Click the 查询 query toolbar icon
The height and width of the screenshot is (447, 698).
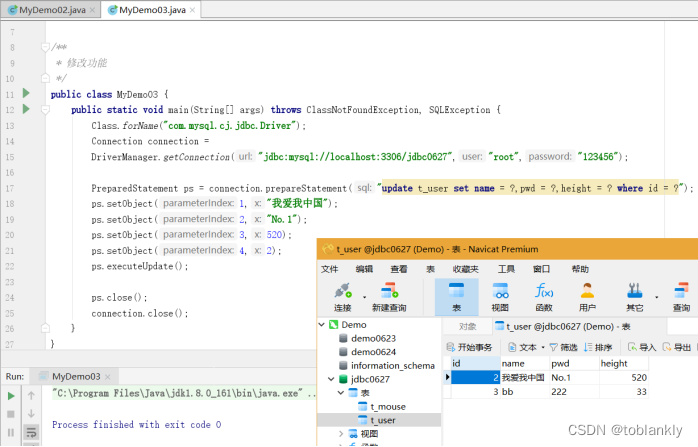coord(681,297)
